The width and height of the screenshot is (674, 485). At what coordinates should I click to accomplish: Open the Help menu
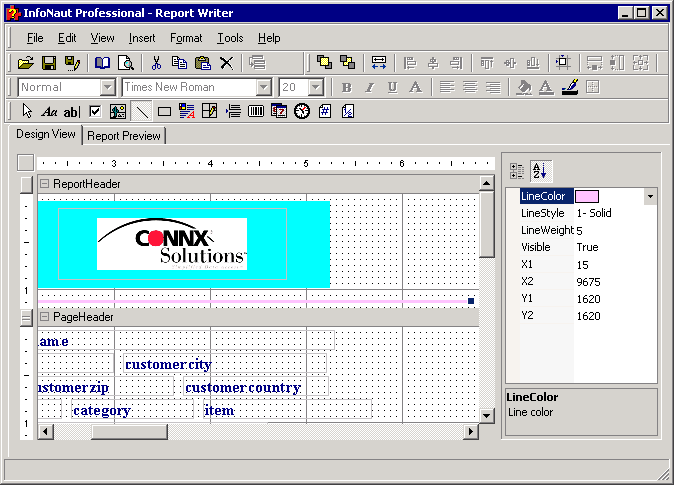tap(269, 38)
